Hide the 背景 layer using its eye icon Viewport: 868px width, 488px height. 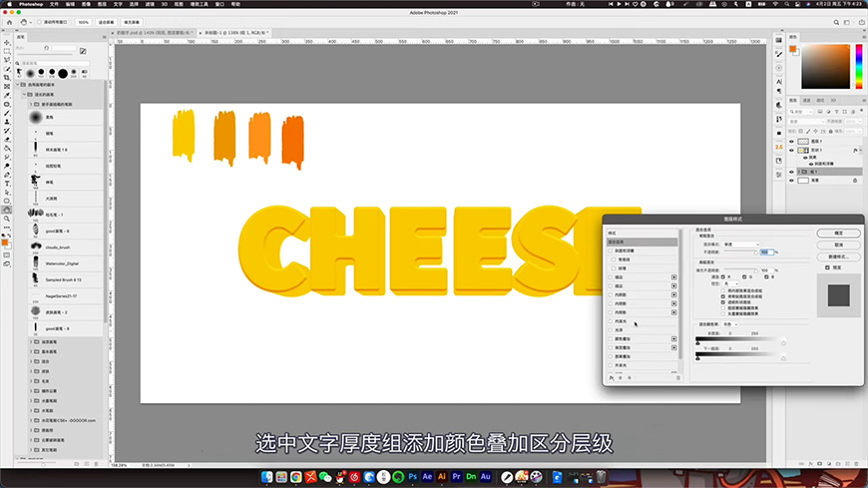coord(792,181)
